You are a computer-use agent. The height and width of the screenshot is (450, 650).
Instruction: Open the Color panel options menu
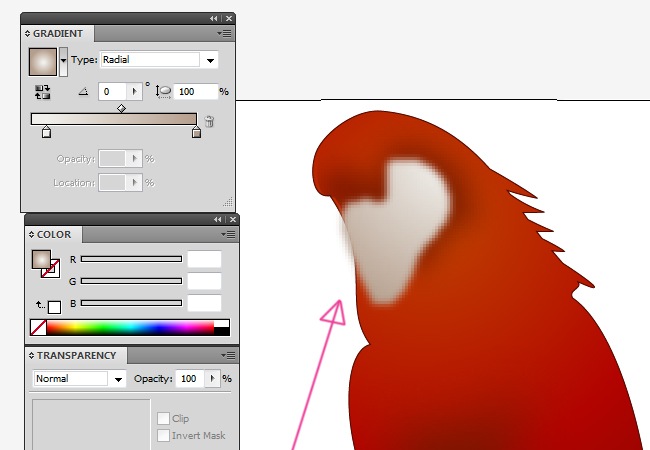click(228, 235)
